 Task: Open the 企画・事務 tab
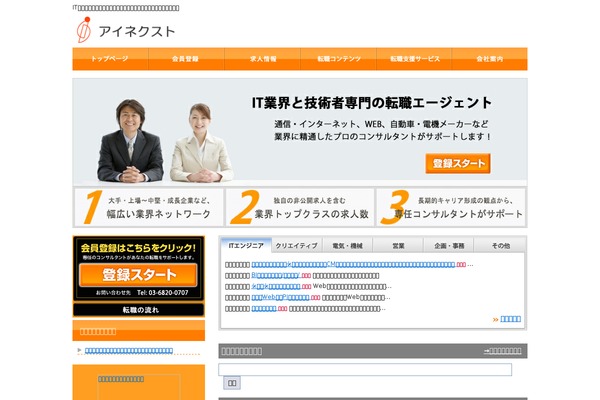(x=449, y=246)
